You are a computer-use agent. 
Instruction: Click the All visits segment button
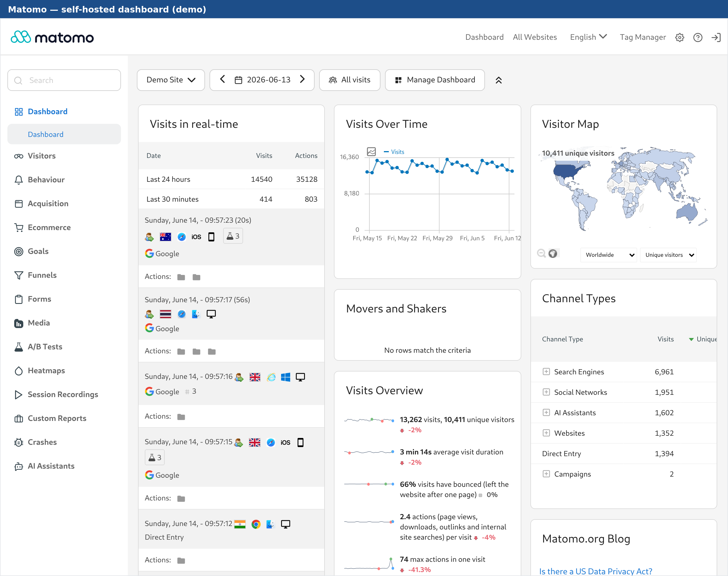click(350, 80)
